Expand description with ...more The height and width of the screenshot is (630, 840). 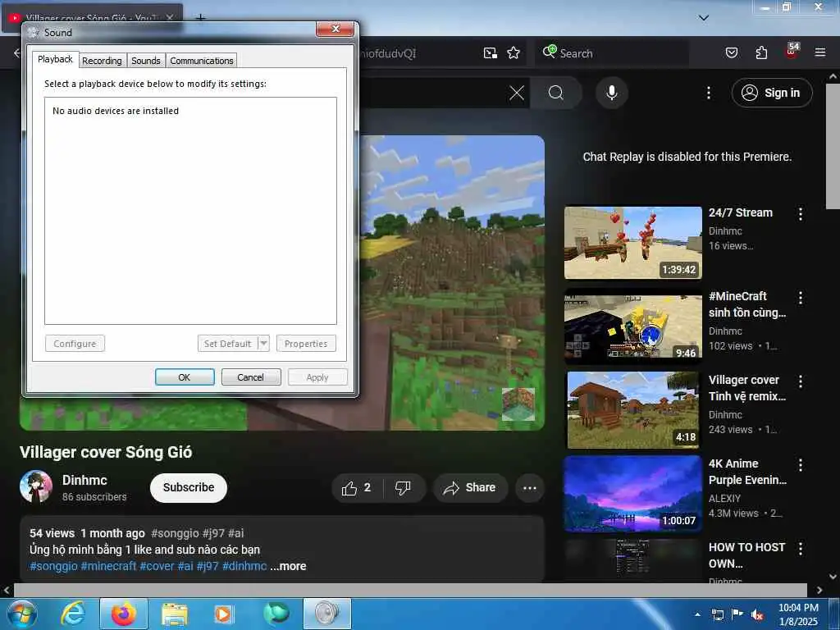[288, 566]
